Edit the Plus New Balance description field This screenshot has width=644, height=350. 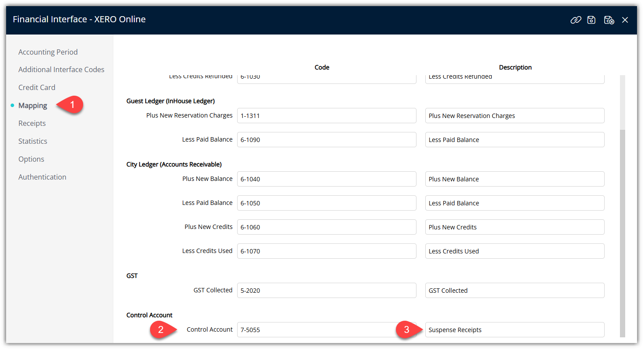coord(515,179)
